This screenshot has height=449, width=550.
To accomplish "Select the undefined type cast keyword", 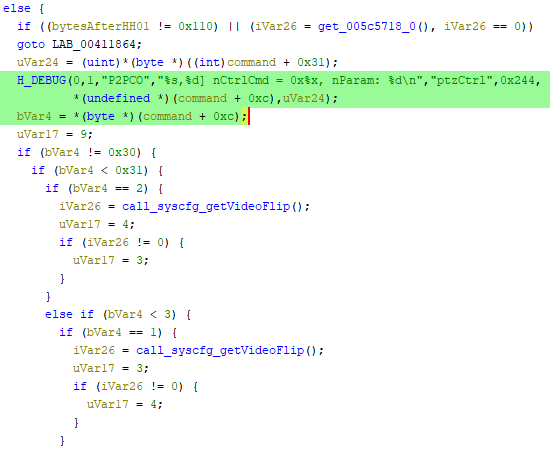I will pyautogui.click(x=118, y=98).
